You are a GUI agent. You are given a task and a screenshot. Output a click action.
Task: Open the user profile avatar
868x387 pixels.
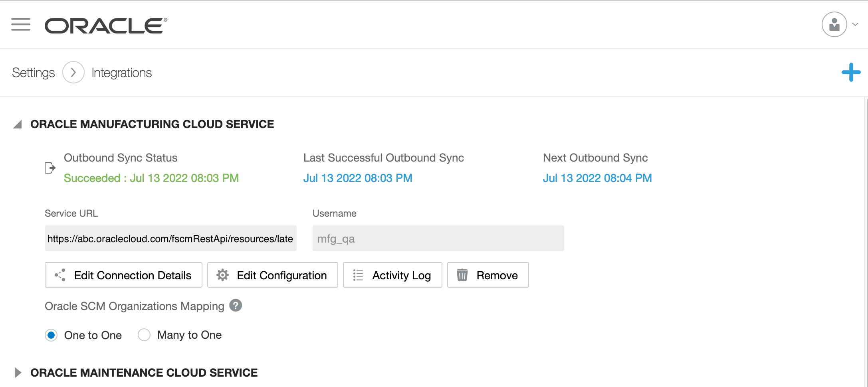pyautogui.click(x=834, y=24)
